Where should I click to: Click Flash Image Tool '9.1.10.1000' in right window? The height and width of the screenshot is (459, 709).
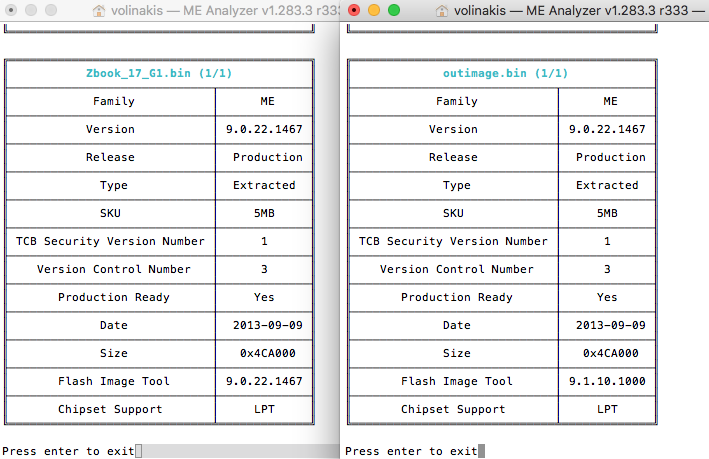(607, 382)
